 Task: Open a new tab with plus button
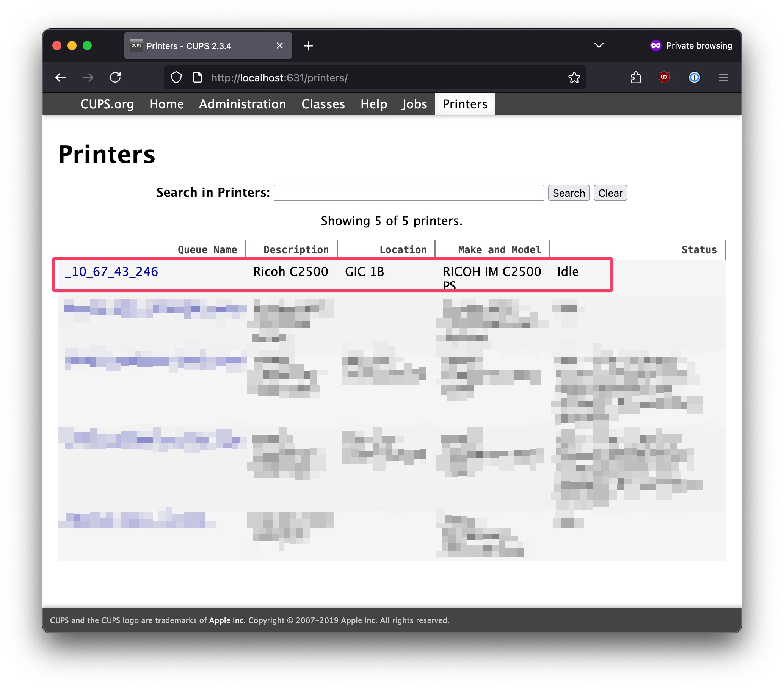(x=308, y=46)
